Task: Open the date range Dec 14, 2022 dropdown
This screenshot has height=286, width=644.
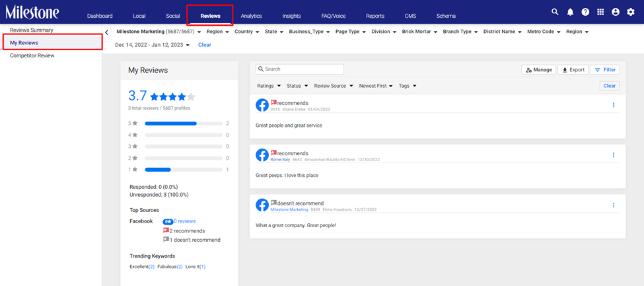Action: coord(153,45)
